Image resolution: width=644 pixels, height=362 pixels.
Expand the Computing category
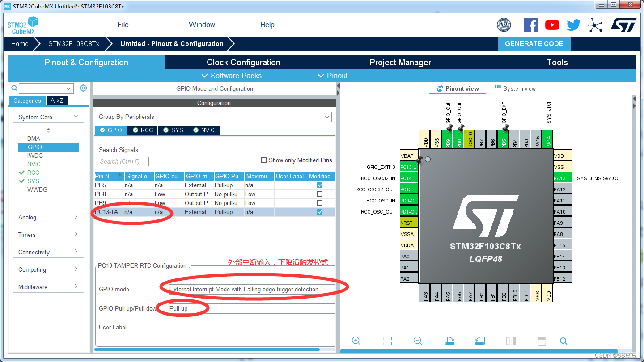[x=76, y=269]
